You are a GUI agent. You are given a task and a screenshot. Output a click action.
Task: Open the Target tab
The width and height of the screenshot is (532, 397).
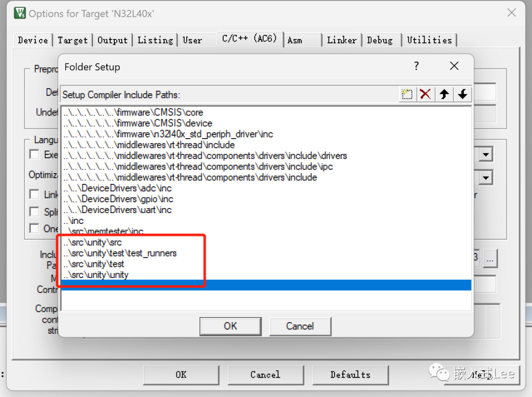(72, 40)
